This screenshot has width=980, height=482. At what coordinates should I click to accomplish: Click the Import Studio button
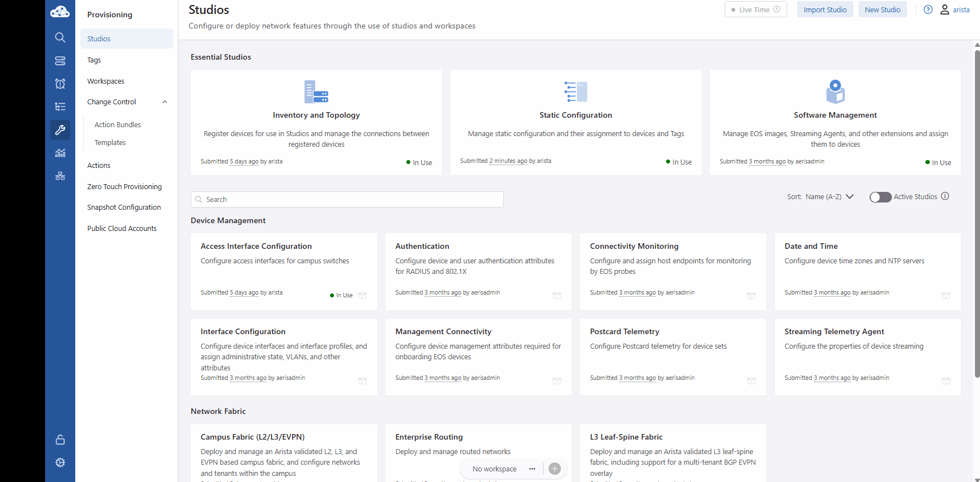tap(825, 9)
